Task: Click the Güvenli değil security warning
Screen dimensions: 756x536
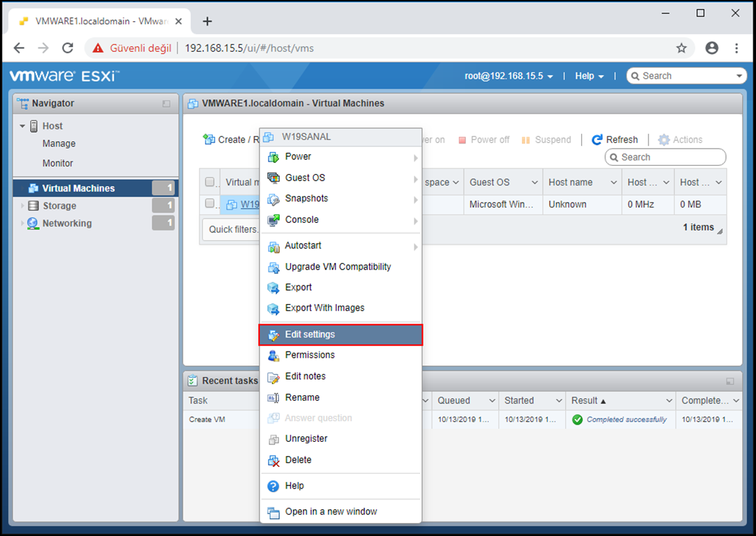Action: (132, 48)
